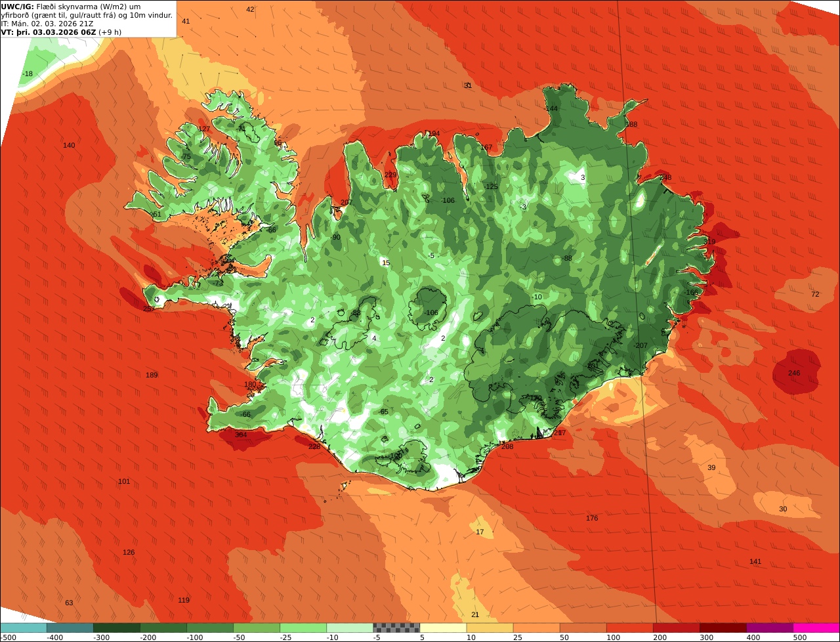Click the map value '194' on north coast

tap(434, 134)
